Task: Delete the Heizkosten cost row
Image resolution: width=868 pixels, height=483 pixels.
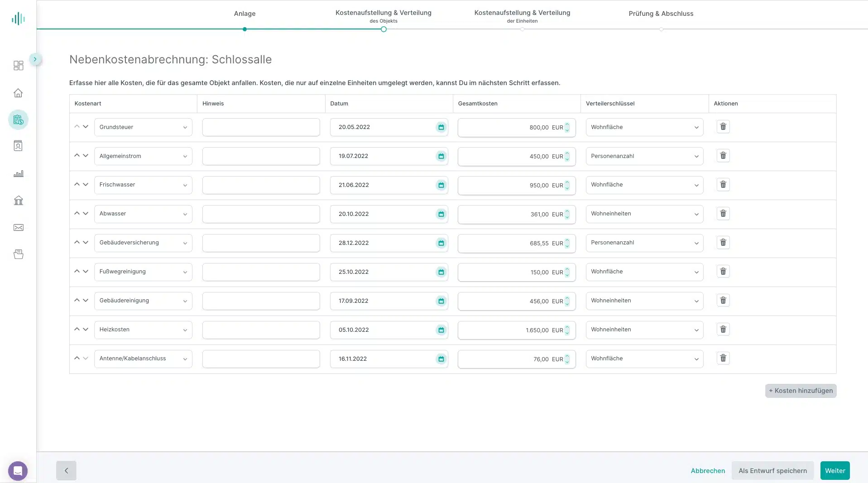Action: [723, 330]
